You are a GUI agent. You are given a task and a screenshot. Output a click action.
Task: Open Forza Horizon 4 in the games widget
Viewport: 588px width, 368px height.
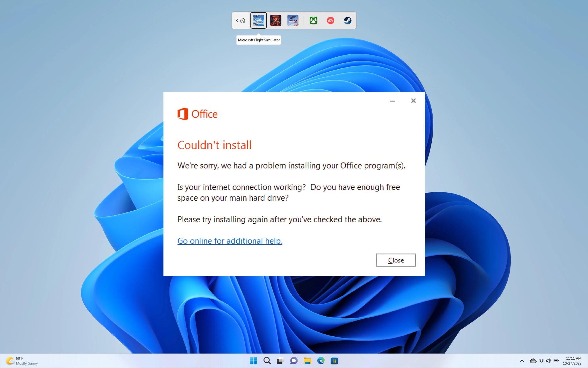coord(293,20)
